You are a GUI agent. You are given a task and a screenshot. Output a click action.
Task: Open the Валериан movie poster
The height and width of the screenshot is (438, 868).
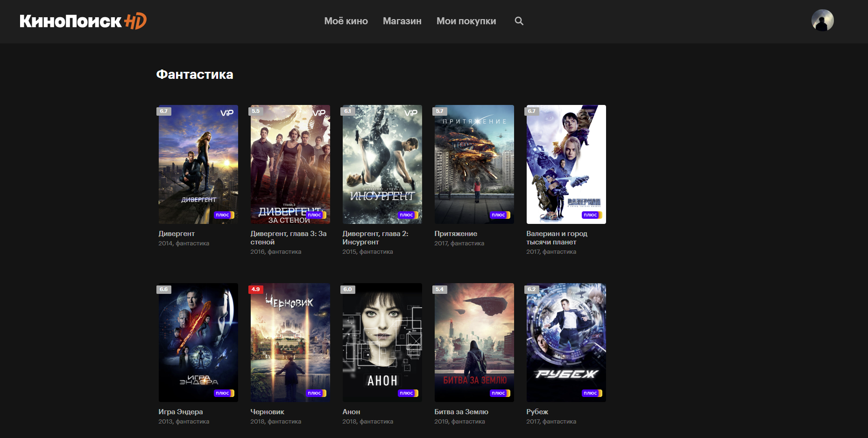coord(566,164)
